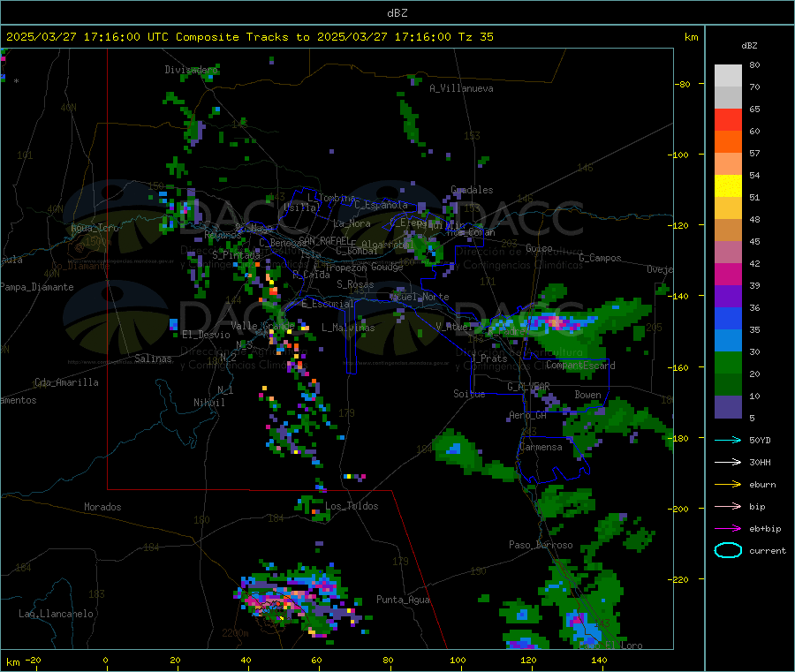Click the A_Villanueva location label

pyautogui.click(x=461, y=88)
